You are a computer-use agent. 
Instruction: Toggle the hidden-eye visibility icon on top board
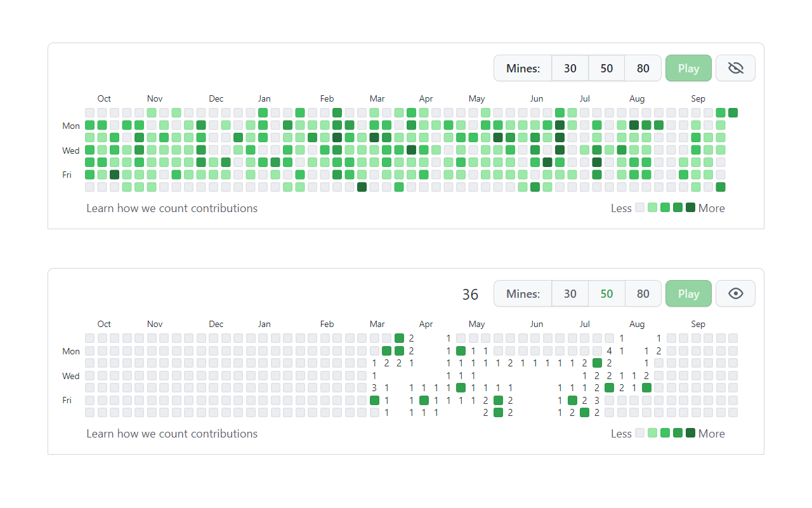pos(735,68)
